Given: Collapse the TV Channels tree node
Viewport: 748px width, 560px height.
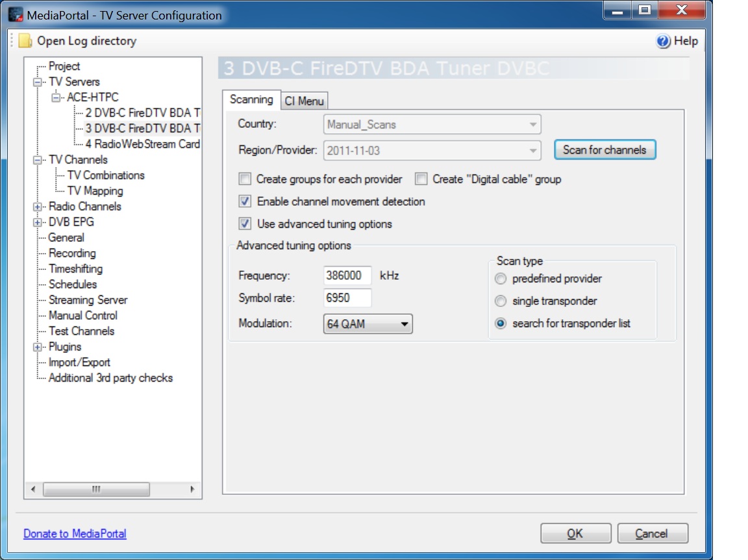Looking at the screenshot, I should pos(37,160).
